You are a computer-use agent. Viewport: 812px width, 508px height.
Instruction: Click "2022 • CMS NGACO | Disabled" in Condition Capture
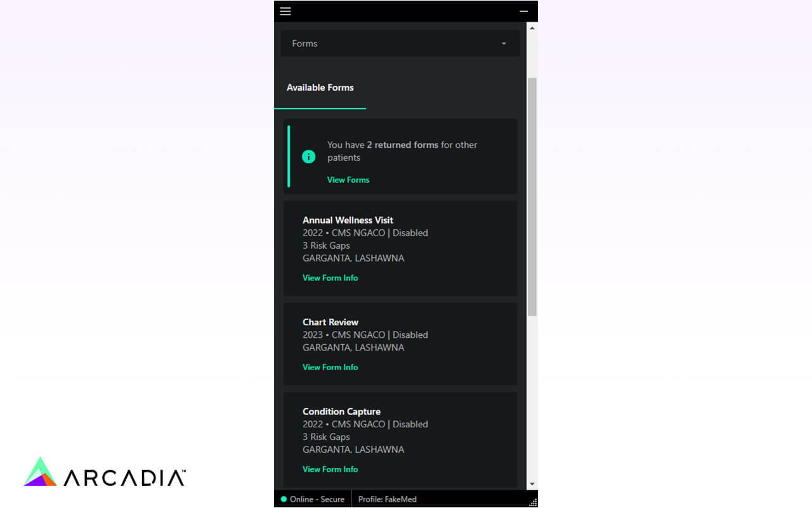click(365, 424)
